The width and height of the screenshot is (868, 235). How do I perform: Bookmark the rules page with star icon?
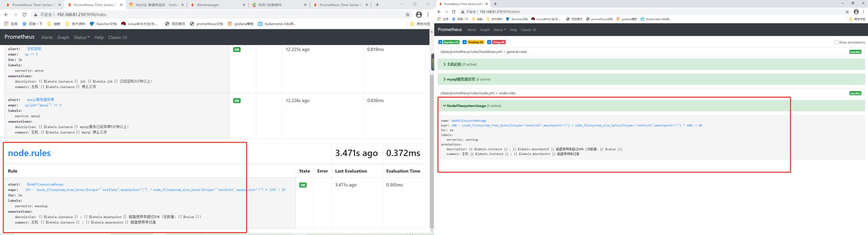coord(407,15)
